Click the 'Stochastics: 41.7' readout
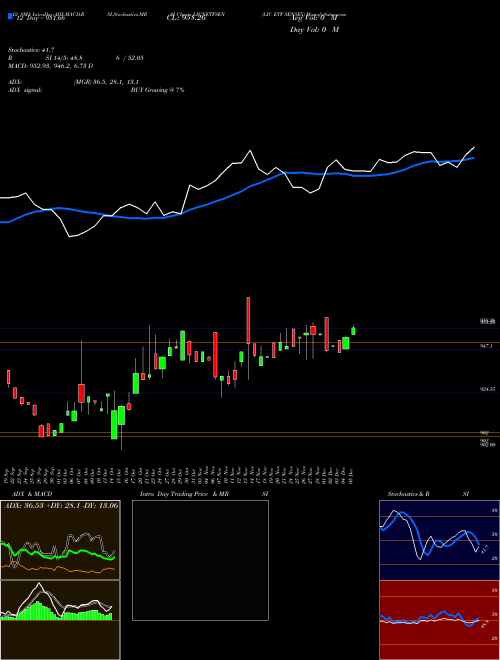500x660 pixels. [x=31, y=50]
